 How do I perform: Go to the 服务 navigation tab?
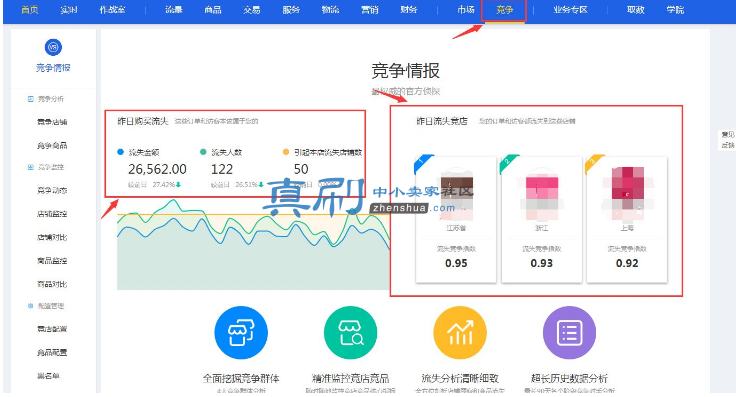point(291,10)
